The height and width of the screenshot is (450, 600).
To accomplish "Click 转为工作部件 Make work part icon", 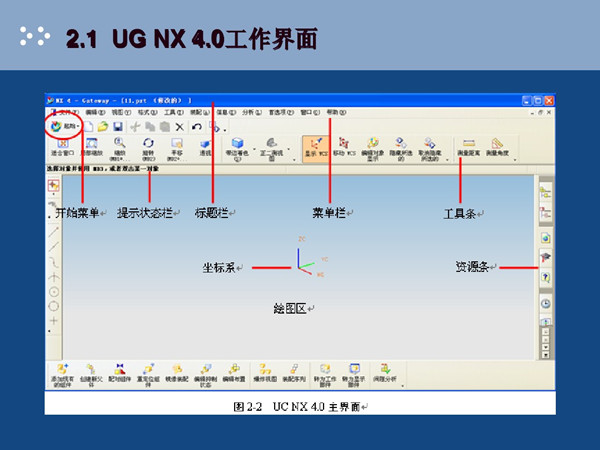I will pyautogui.click(x=325, y=375).
